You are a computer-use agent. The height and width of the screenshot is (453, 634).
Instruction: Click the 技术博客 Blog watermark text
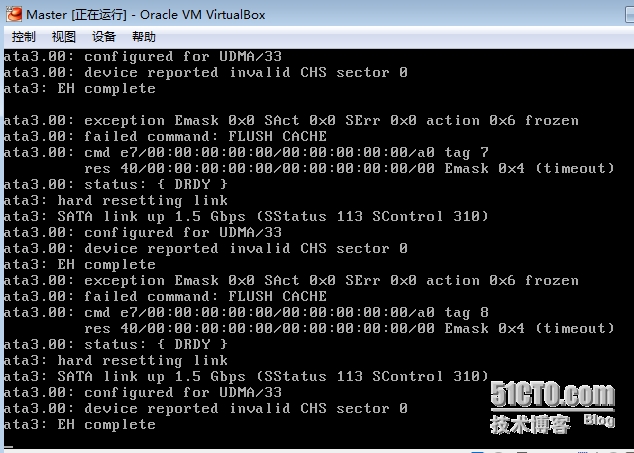pyautogui.click(x=552, y=423)
